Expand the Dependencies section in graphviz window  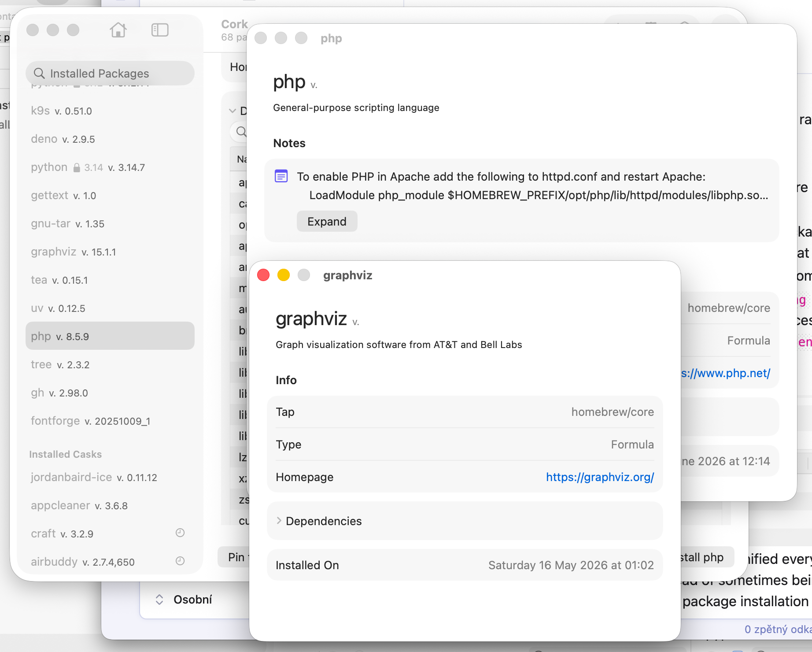(x=279, y=521)
